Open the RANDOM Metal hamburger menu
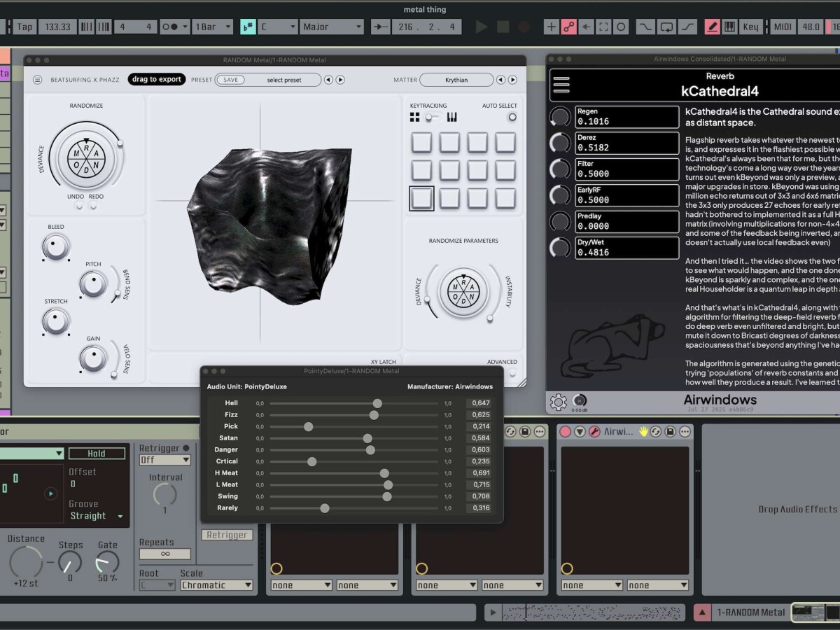840x630 pixels. tap(37, 80)
